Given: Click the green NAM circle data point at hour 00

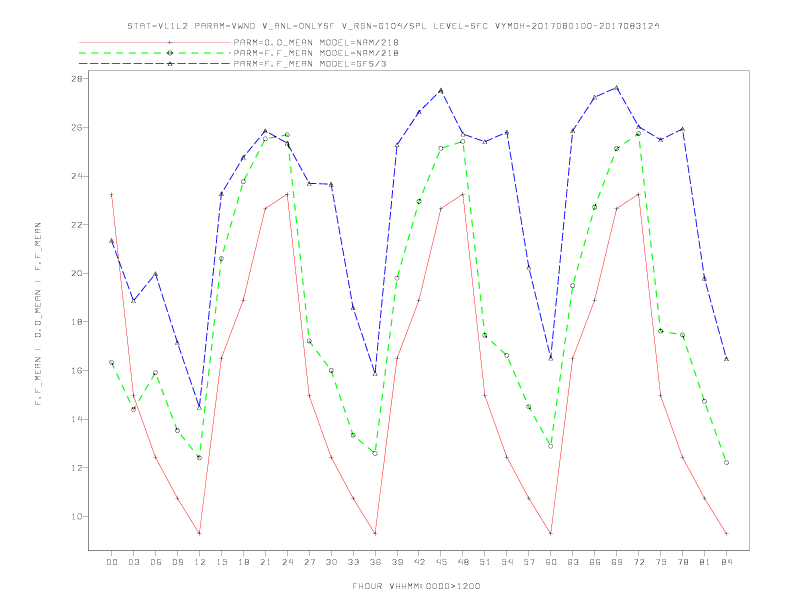Looking at the screenshot, I should click(x=112, y=363).
